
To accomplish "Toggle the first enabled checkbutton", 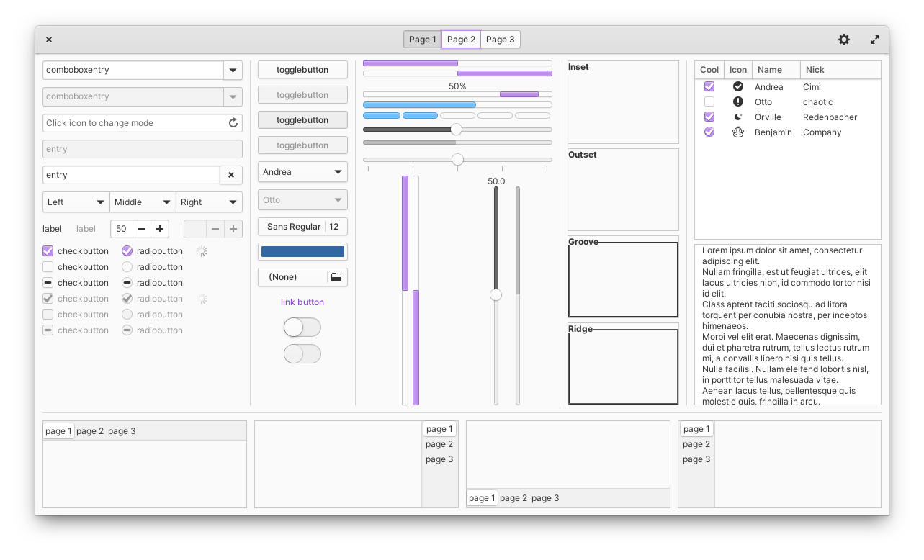I will point(48,251).
